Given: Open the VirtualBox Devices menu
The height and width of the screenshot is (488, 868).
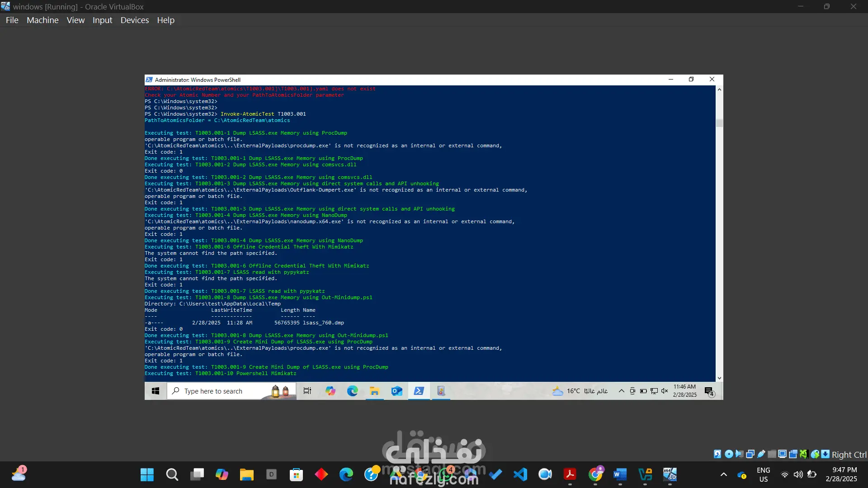Looking at the screenshot, I should click(134, 20).
